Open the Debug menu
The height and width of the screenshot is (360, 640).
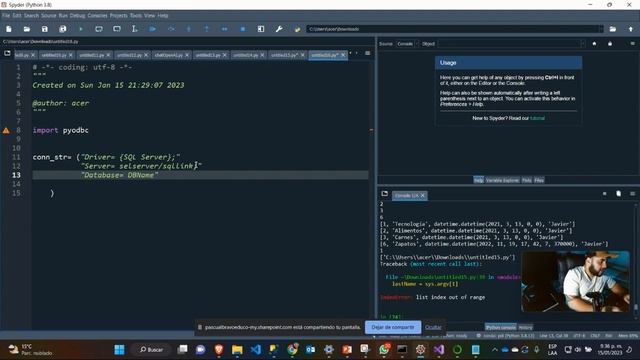77,16
